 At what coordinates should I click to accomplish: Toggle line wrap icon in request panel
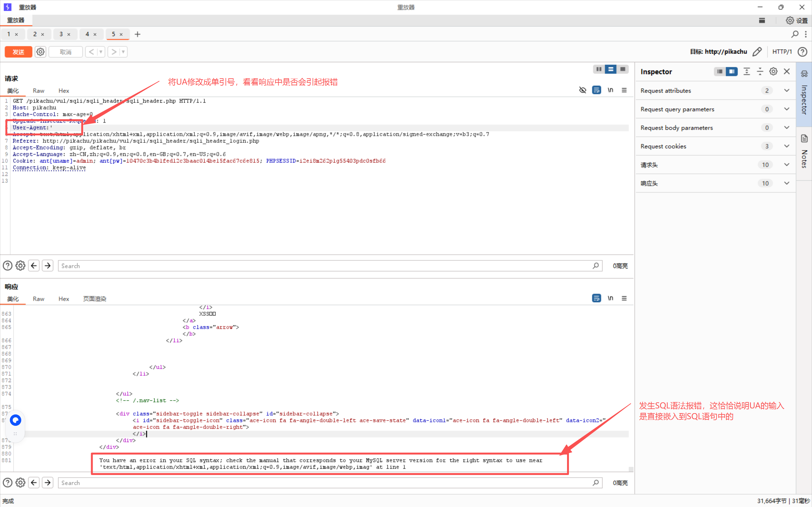[596, 90]
